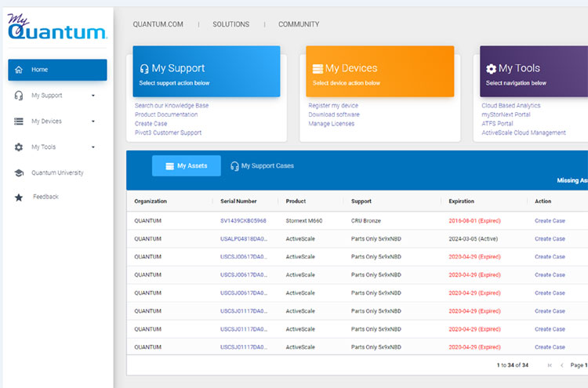Open the Home sidebar item

[57, 70]
